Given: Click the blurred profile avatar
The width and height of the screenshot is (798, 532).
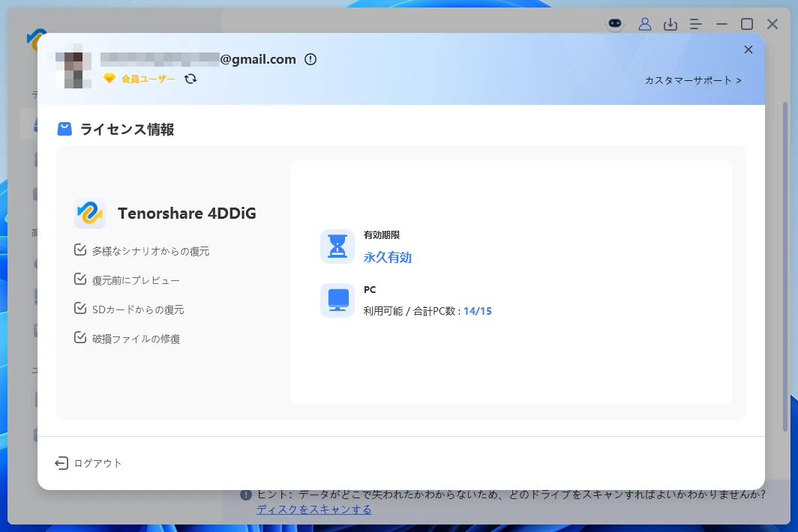Looking at the screenshot, I should (x=73, y=67).
